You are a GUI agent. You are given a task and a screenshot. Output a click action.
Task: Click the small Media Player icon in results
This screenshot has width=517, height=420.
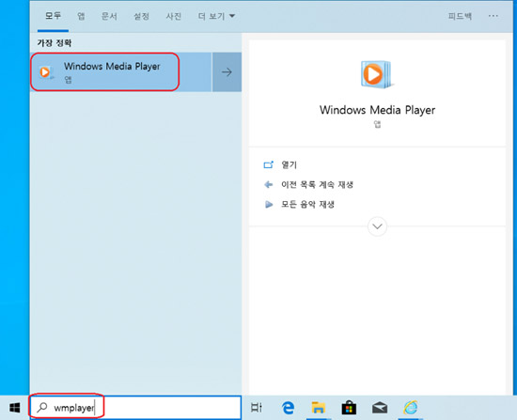coord(46,71)
